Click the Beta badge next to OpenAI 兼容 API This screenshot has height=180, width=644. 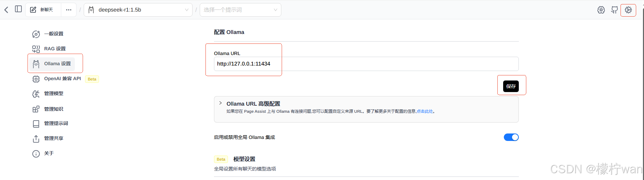tap(92, 79)
